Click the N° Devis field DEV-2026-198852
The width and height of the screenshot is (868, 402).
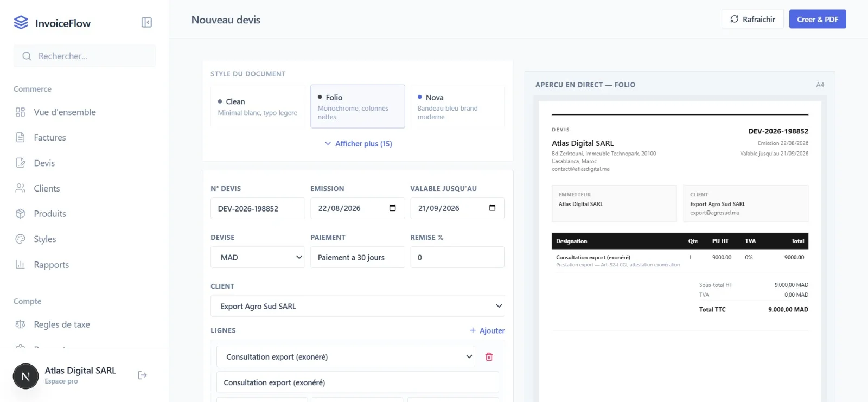coord(258,208)
